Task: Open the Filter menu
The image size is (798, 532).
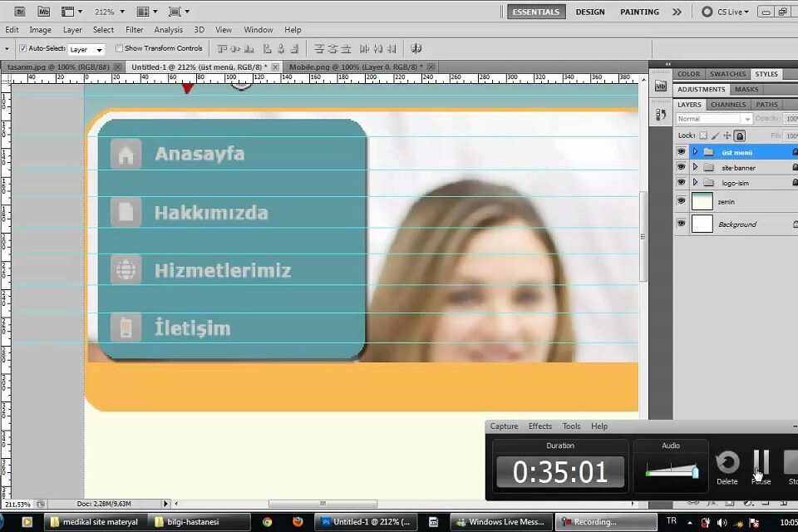Action: pyautogui.click(x=134, y=30)
